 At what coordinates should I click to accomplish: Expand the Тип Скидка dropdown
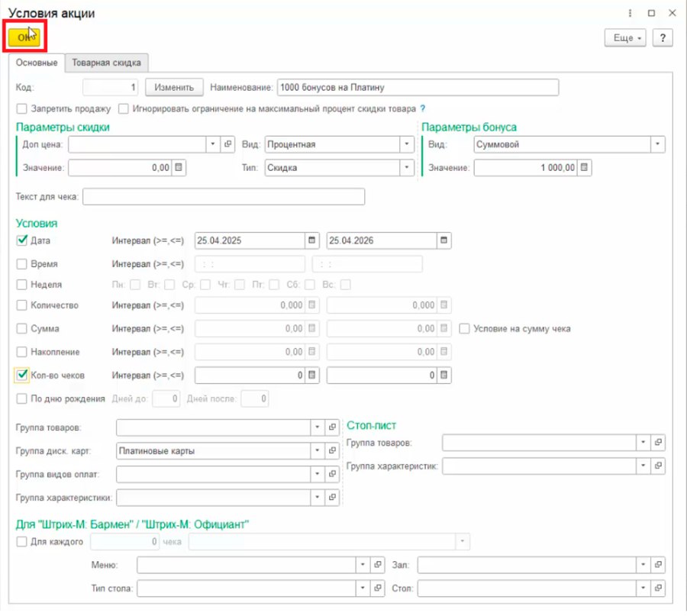[407, 167]
